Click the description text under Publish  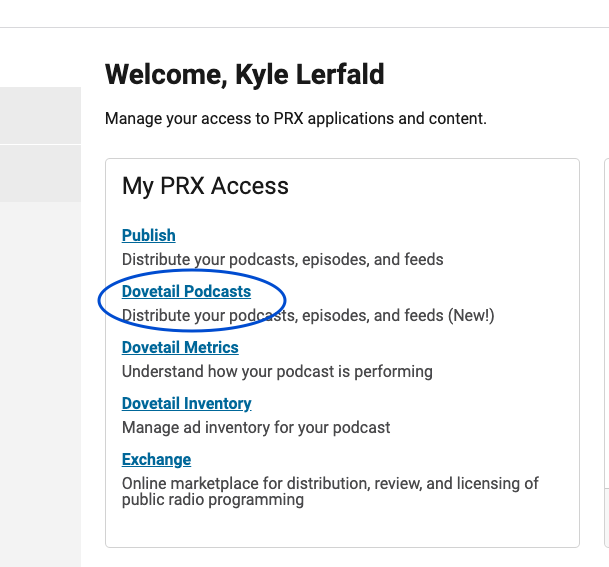point(282,259)
